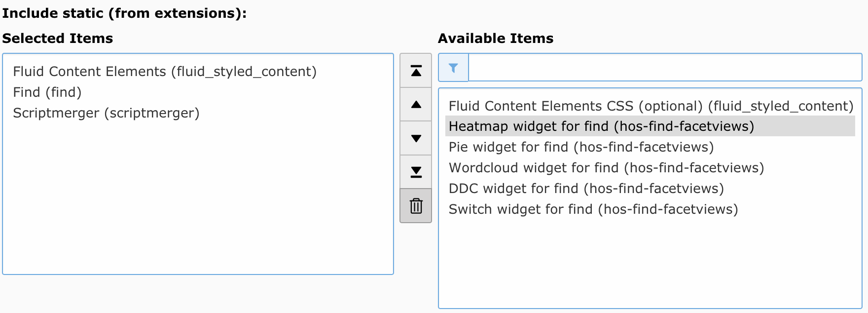Click the Include static (from extensions) label
868x313 pixels.
click(x=124, y=13)
